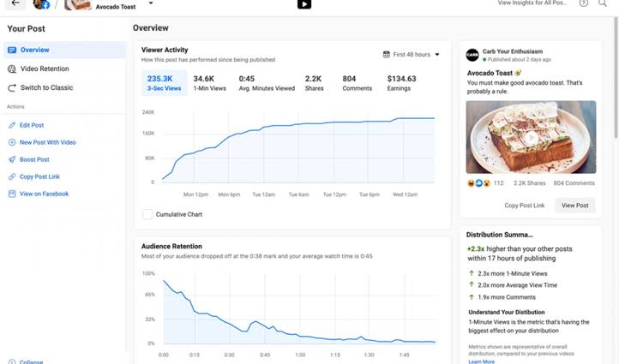
Task: Click the Copy Post Link chain icon
Action: [x=12, y=176]
